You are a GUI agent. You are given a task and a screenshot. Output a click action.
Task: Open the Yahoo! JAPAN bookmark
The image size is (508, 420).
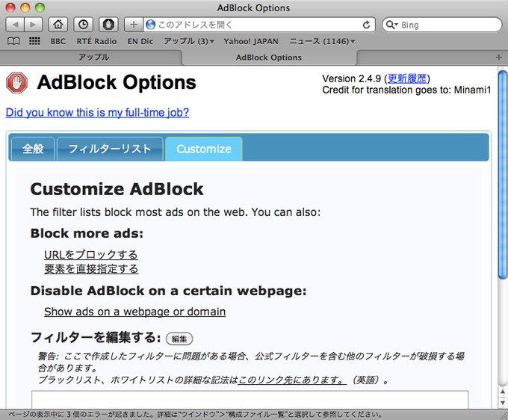tap(251, 42)
